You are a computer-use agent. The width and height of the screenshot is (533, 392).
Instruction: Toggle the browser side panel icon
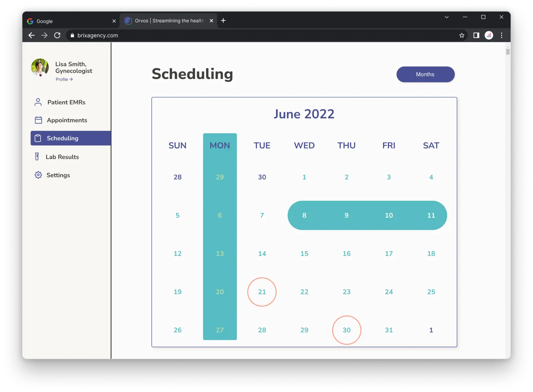point(476,35)
